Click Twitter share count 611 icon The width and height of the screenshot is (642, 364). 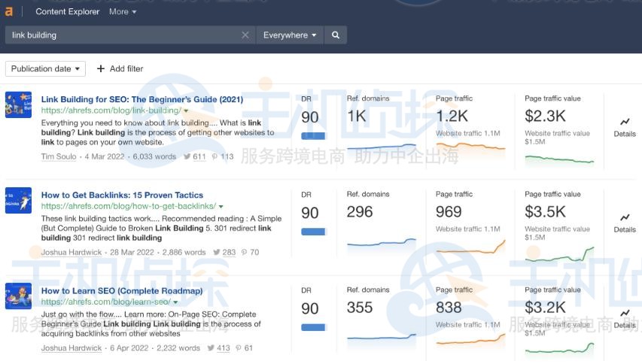187,157
